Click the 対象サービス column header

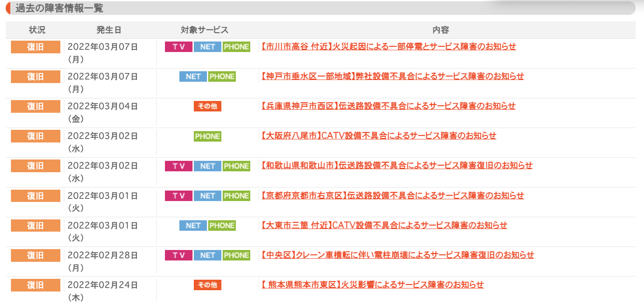click(204, 30)
